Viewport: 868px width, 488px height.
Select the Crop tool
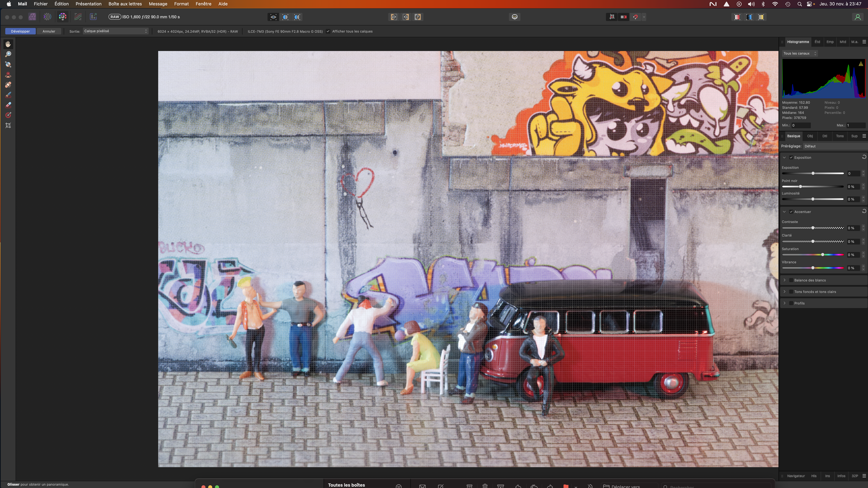(x=8, y=125)
